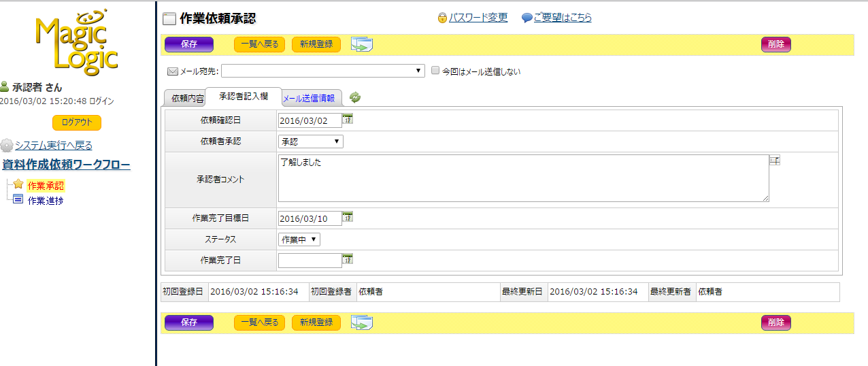Click calendar icon beside 依頼確認日 date
The height and width of the screenshot is (366, 868).
(348, 120)
